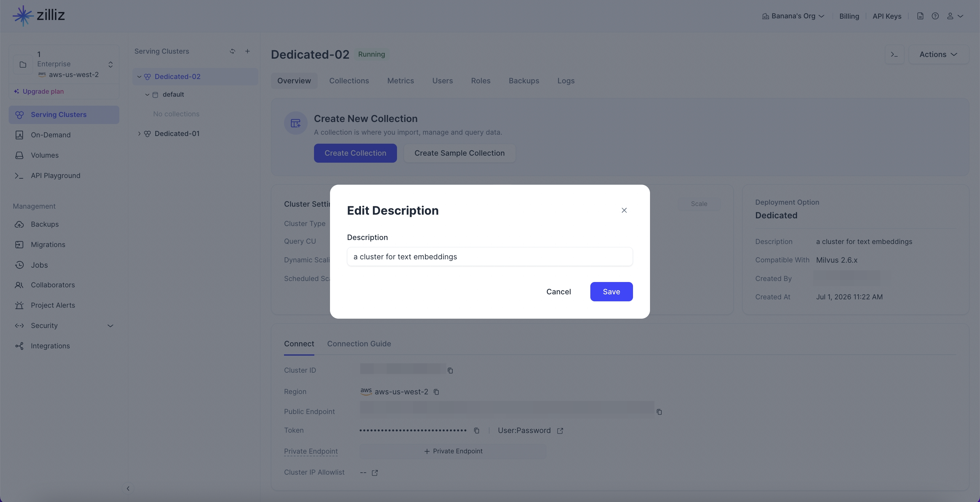Open the project selector Enterprise dropdown
This screenshot has height=502, width=980.
[64, 64]
